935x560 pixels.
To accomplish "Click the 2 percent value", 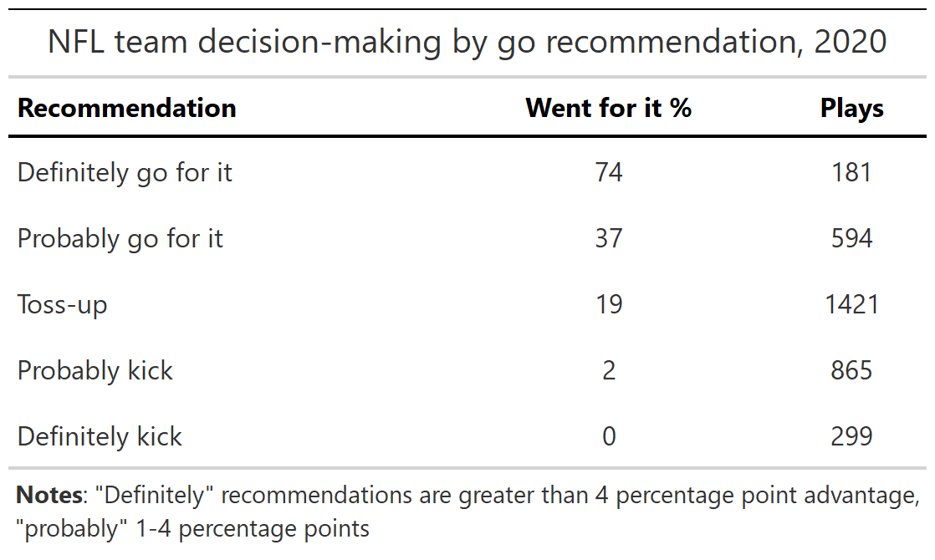I will coord(608,370).
